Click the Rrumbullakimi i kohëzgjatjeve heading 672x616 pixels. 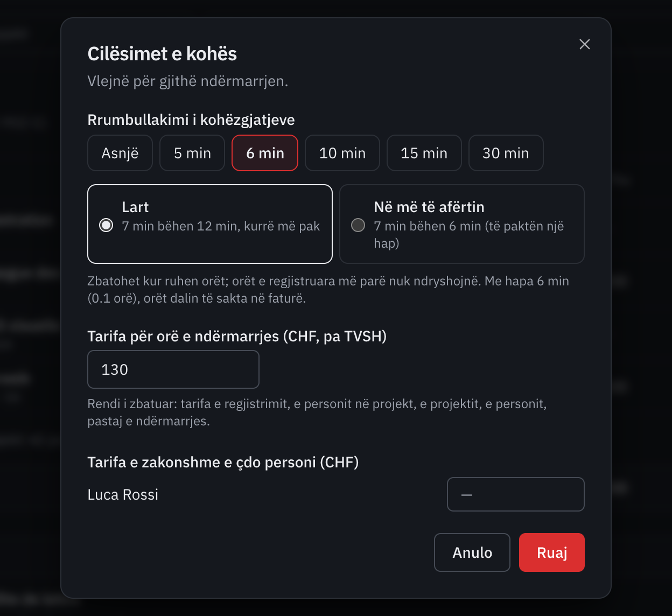pos(191,120)
